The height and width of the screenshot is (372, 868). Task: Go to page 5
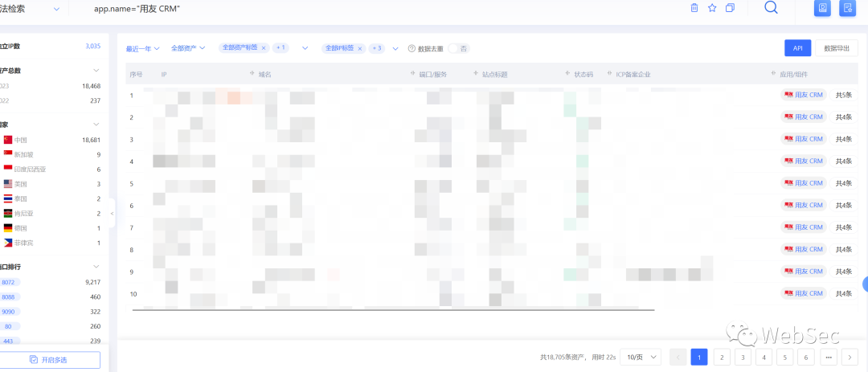tap(785, 357)
